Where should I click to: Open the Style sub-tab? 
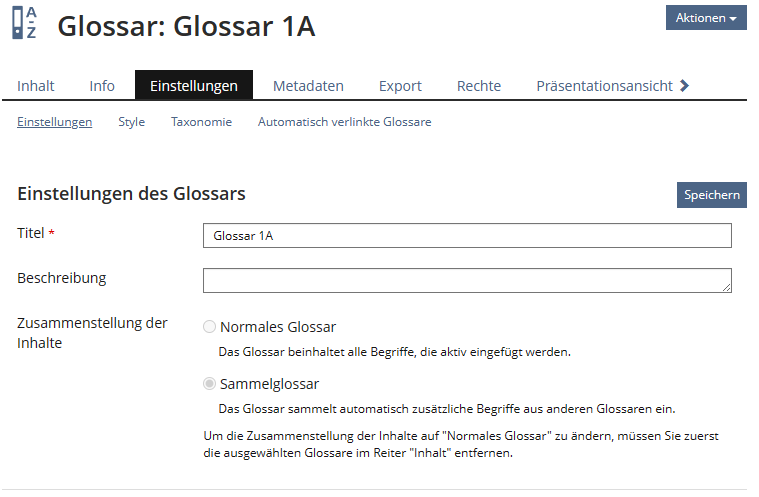click(131, 122)
